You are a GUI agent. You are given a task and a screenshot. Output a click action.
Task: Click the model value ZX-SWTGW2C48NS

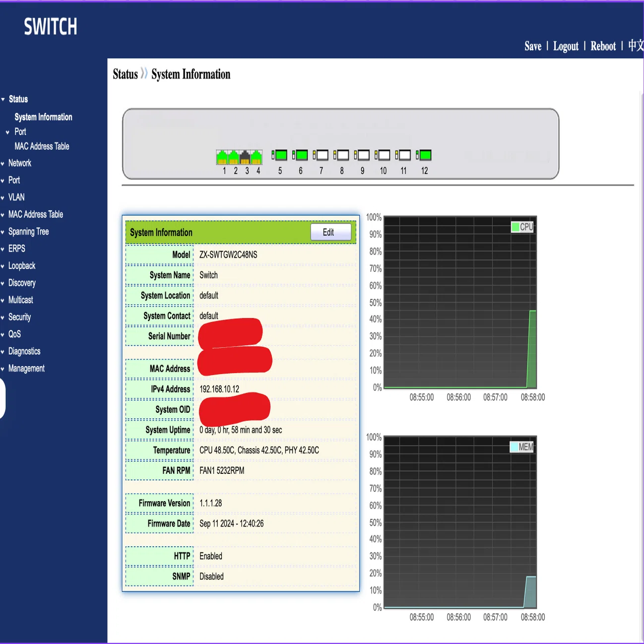[228, 255]
